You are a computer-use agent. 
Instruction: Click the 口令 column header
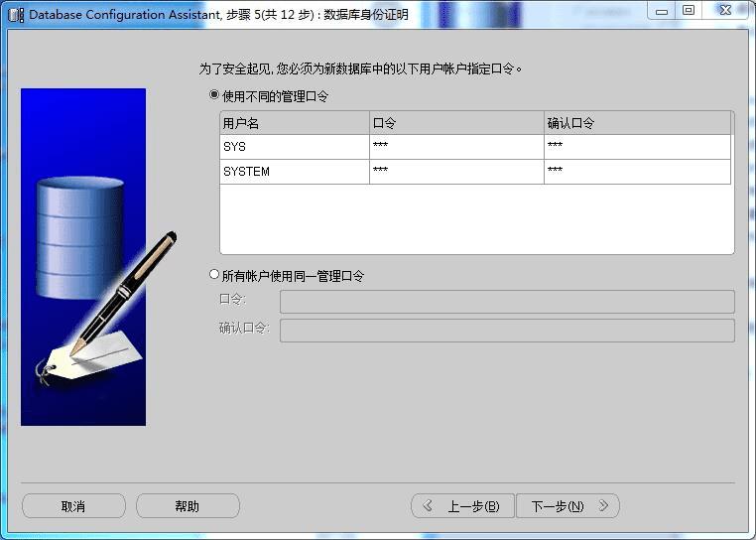coord(456,123)
